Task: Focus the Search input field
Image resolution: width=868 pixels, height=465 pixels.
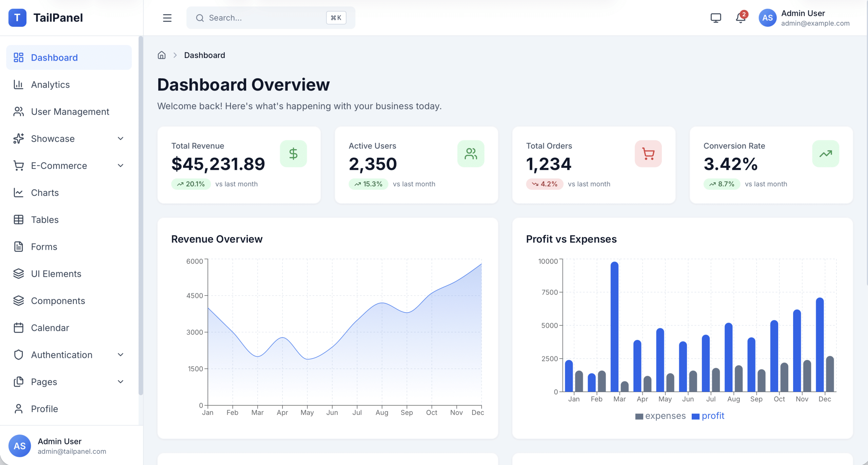Action: click(264, 18)
